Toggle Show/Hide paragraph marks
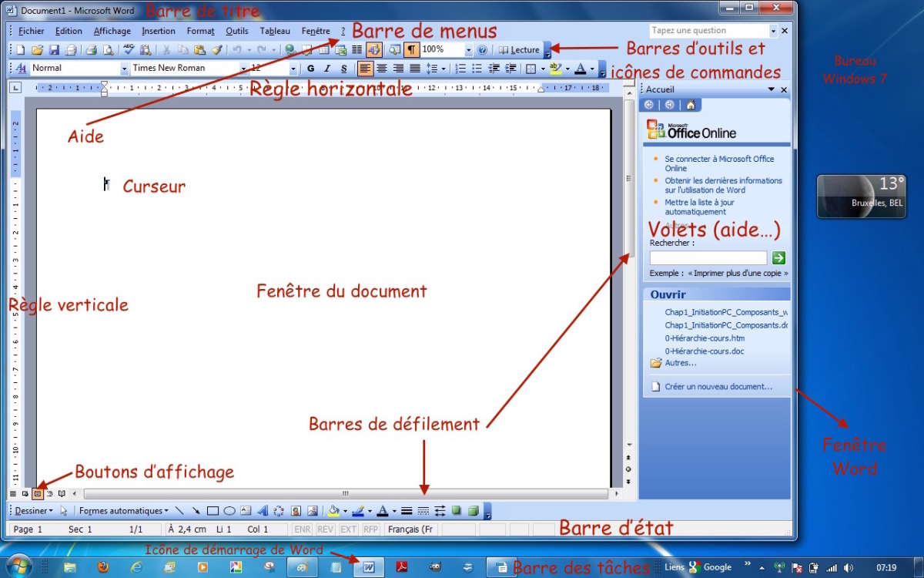The height and width of the screenshot is (578, 924). click(412, 50)
